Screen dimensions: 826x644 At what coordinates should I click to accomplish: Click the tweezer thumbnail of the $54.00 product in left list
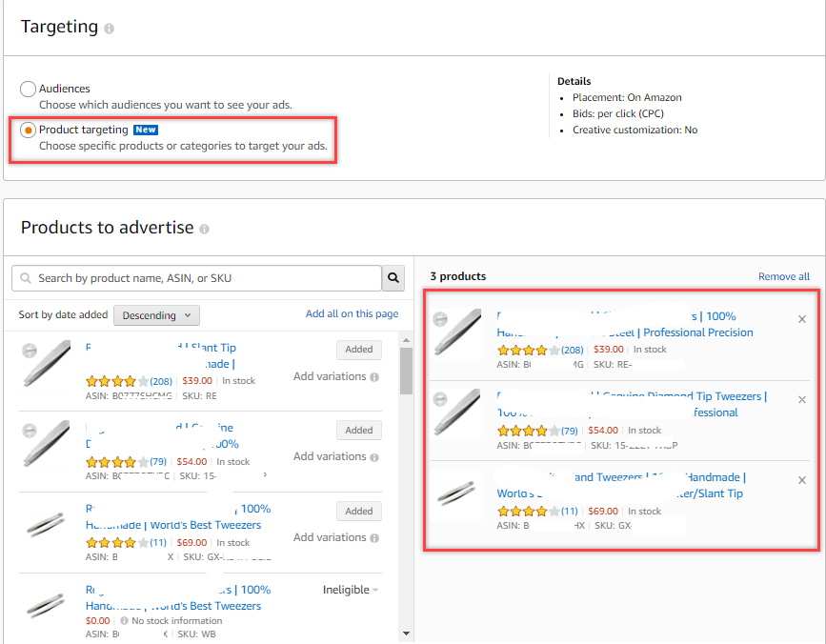46,444
